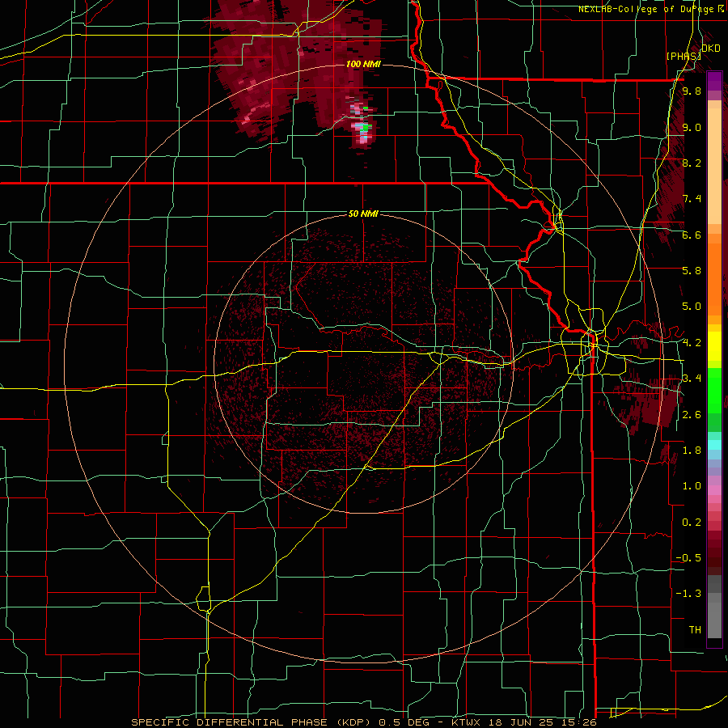Pick the orange segment of the color bar
Viewport: 728px width, 728px height.
click(714, 280)
